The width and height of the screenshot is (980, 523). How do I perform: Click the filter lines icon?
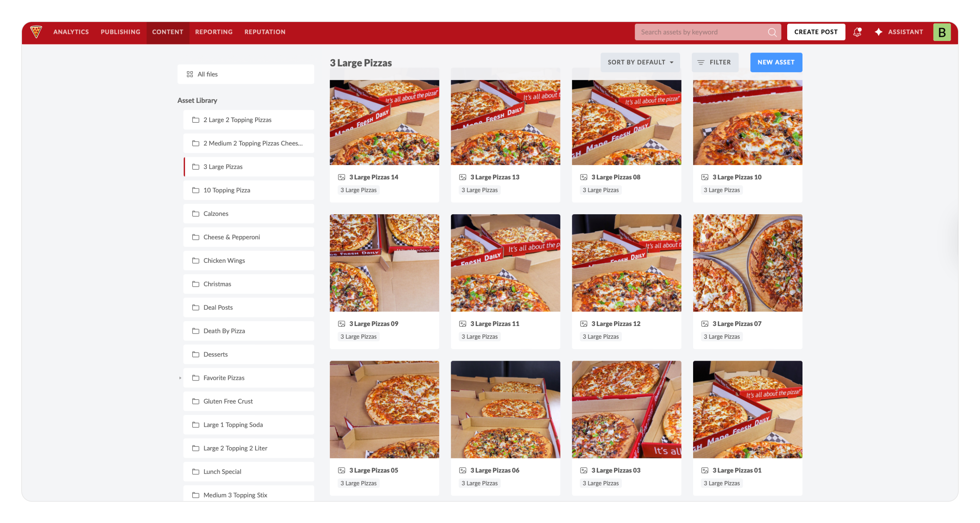701,63
